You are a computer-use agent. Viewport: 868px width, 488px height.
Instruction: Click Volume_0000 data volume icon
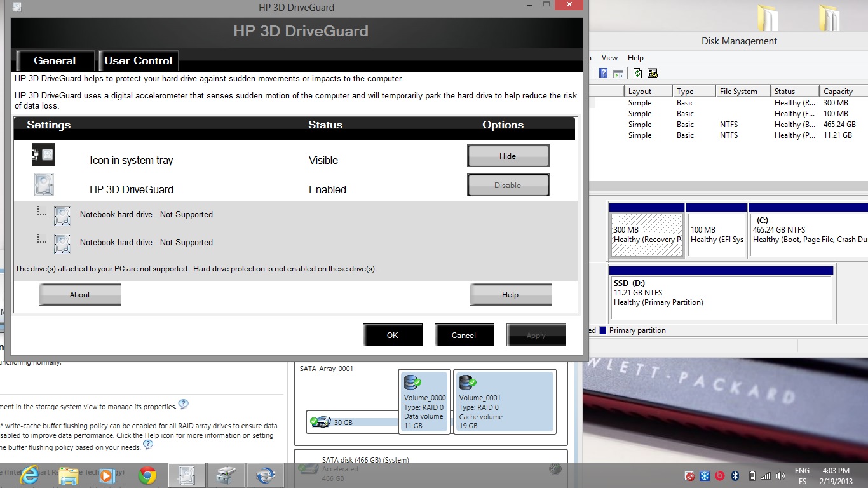tap(413, 383)
